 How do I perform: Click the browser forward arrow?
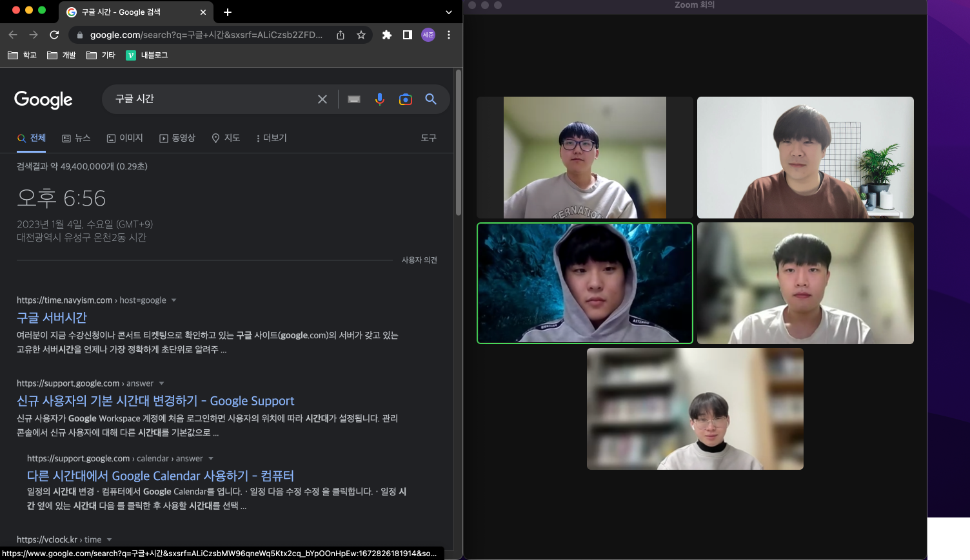[34, 35]
